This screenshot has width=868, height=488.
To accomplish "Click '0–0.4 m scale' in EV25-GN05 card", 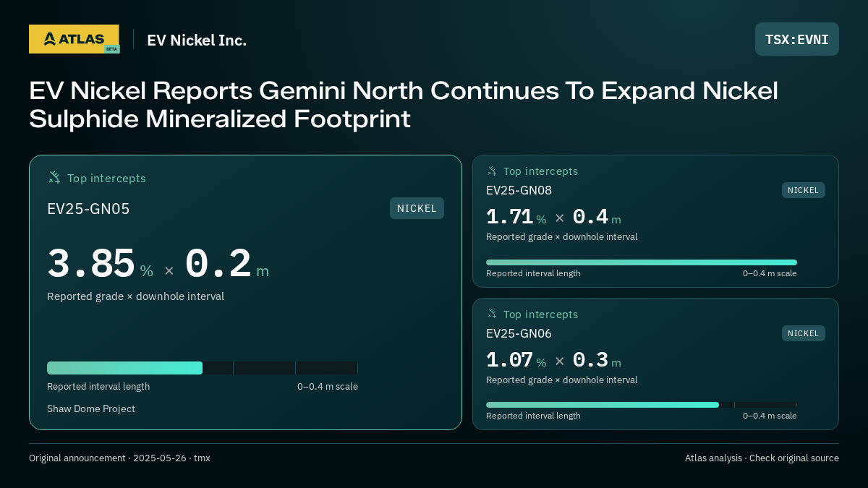I will pos(328,386).
